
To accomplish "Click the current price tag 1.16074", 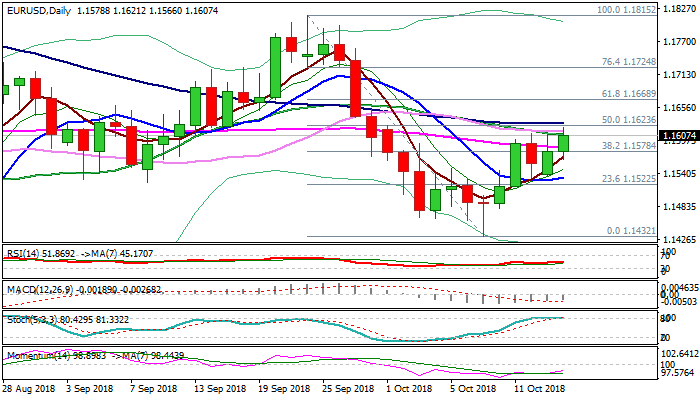I will tap(678, 136).
